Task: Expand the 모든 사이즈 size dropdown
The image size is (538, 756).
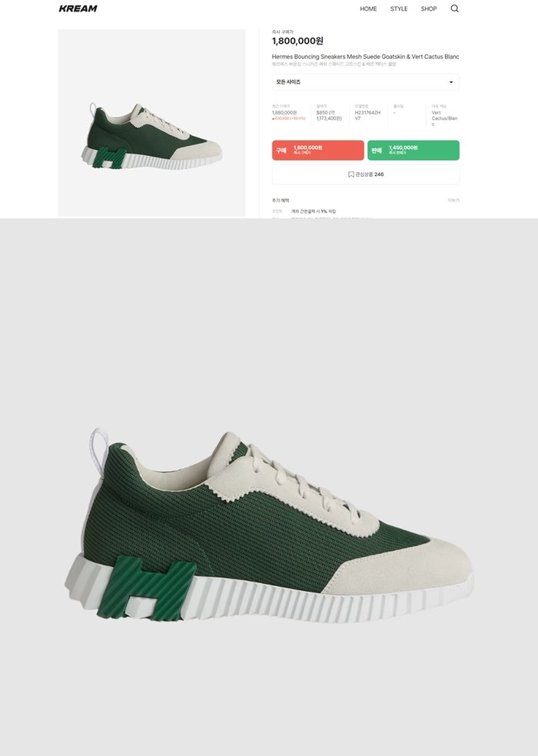Action: (366, 82)
